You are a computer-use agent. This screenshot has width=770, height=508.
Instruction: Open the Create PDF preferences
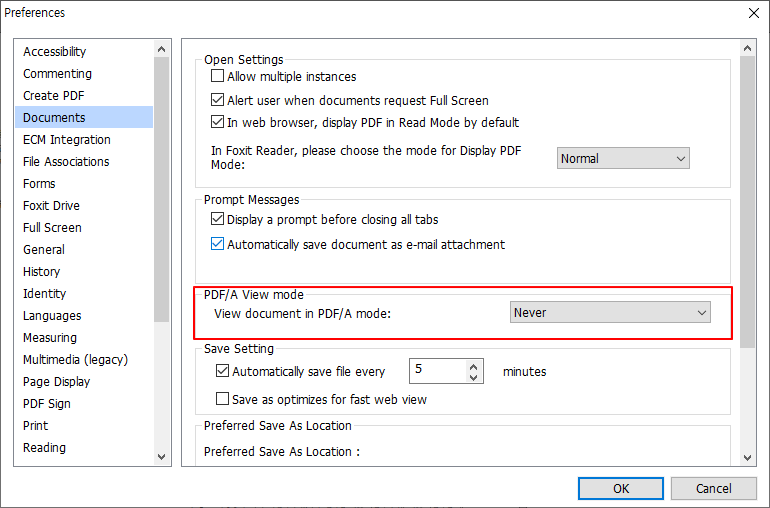click(84, 96)
